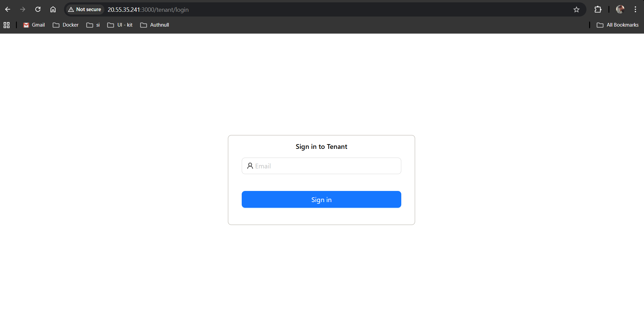Open the bookmarks apps grid icon
Viewport: 644px width, 326px height.
(7, 25)
